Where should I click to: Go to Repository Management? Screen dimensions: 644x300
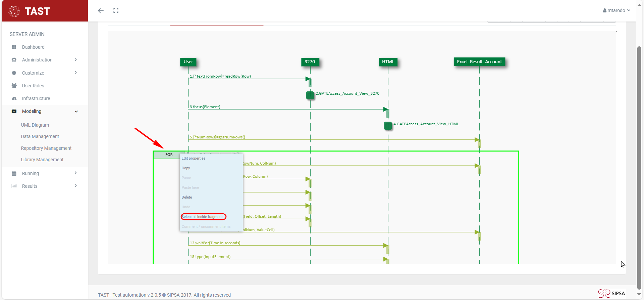[46, 148]
